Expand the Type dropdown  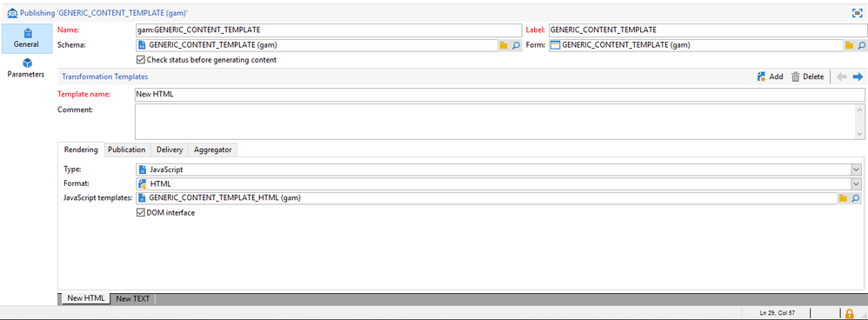[x=857, y=170]
